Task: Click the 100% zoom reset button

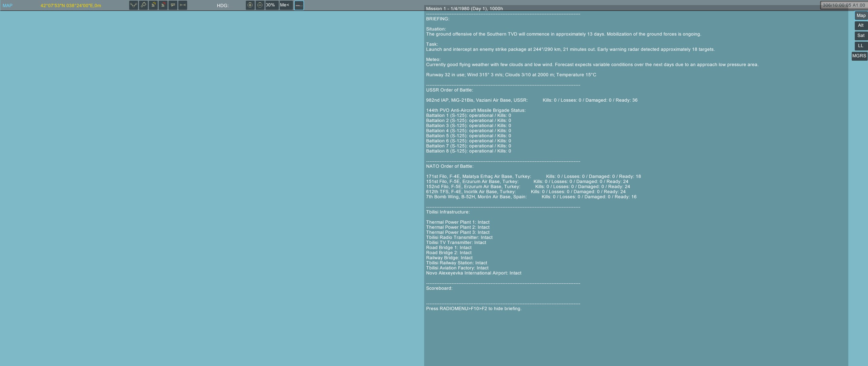Action: pos(272,5)
